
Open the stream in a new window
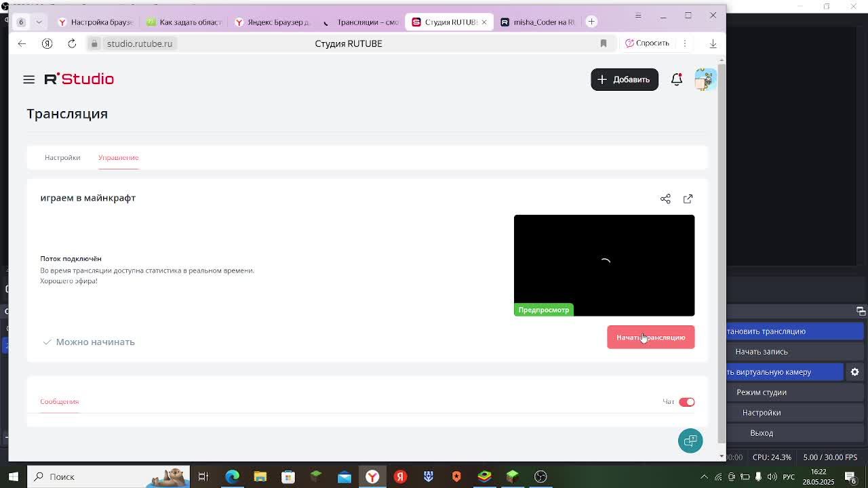(688, 199)
